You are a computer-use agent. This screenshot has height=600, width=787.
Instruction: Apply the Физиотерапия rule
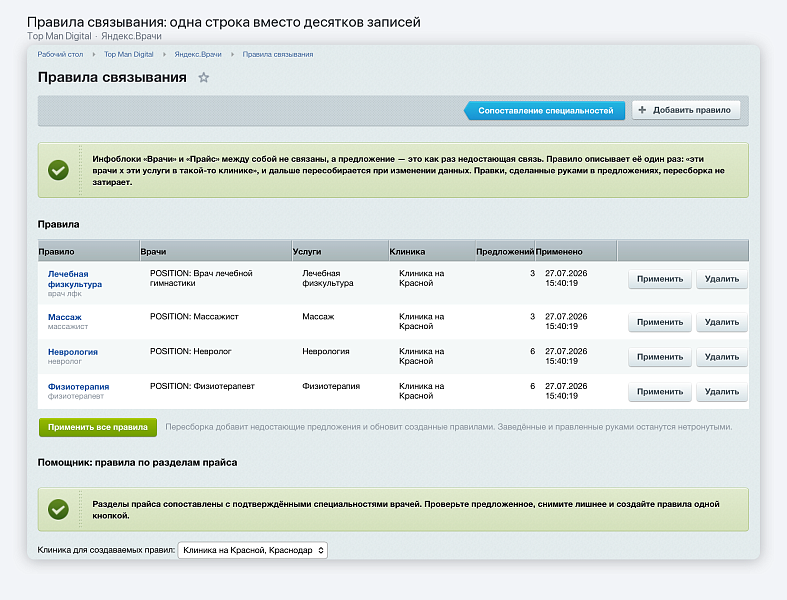(x=660, y=391)
